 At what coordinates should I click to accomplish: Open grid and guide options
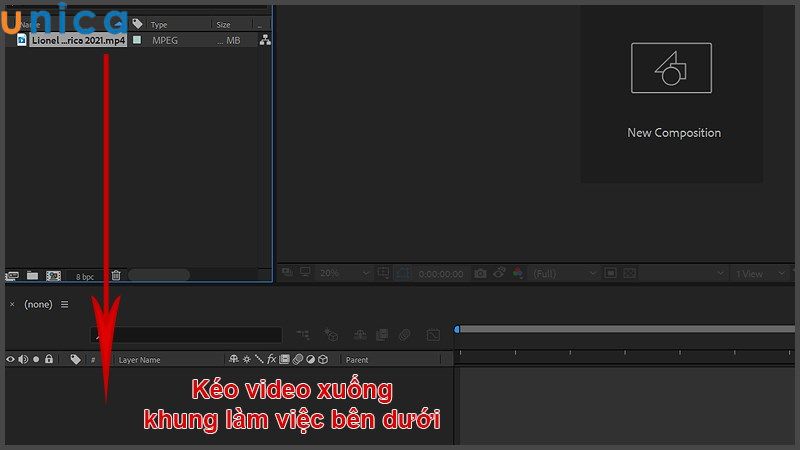pyautogui.click(x=383, y=273)
